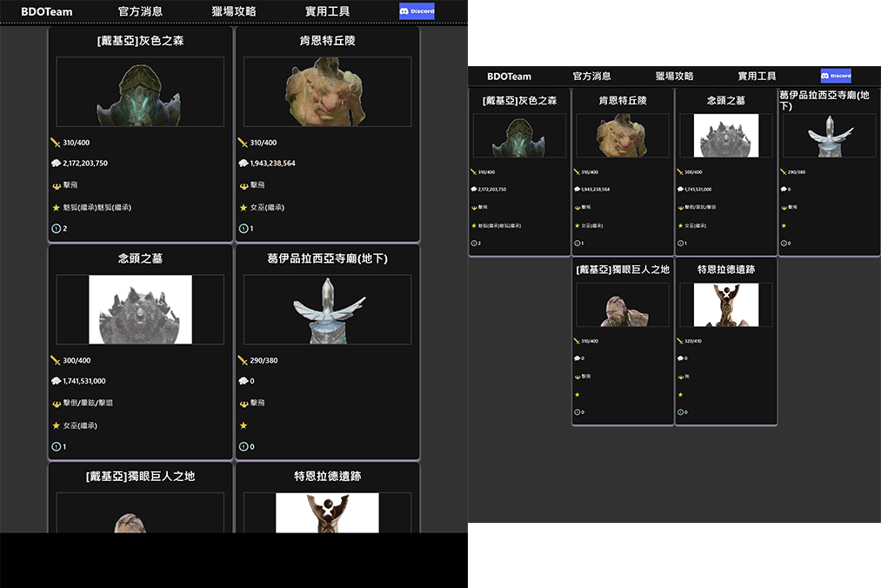Open left 葛伊品拉西亞寺廟(地下) card title
Viewport: 881px width, 588px height.
[x=327, y=258]
